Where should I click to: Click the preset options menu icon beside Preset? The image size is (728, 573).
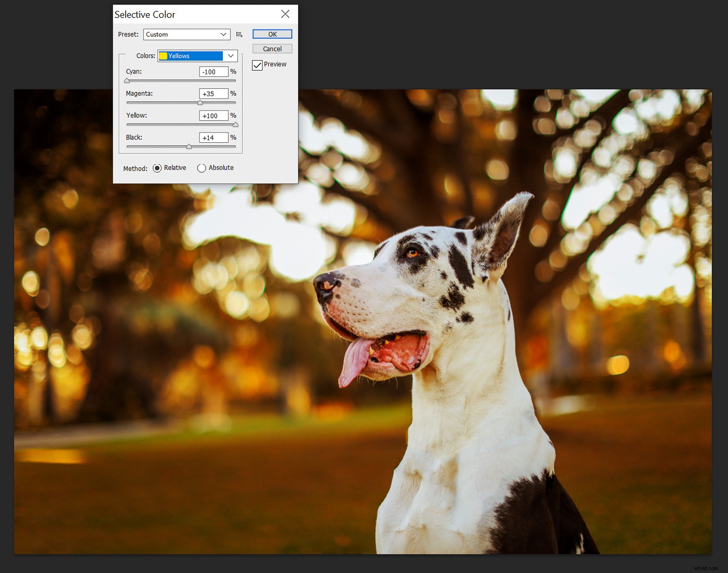239,34
